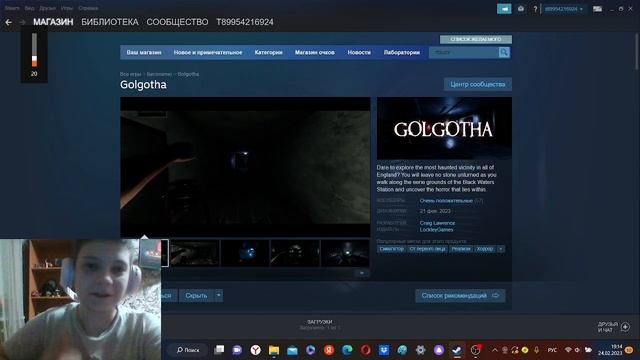Select the second screenshot thumbnail

[x=195, y=253]
